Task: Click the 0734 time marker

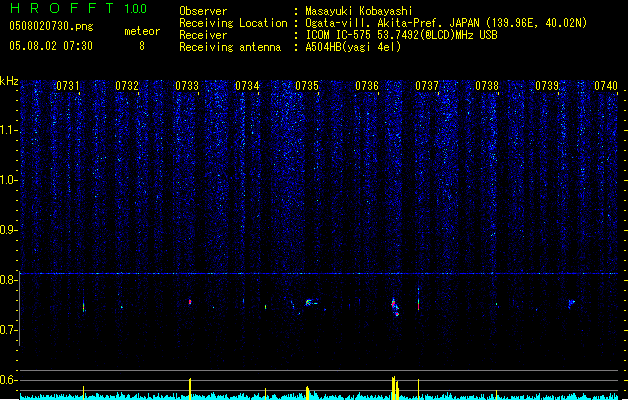Action: click(x=247, y=86)
